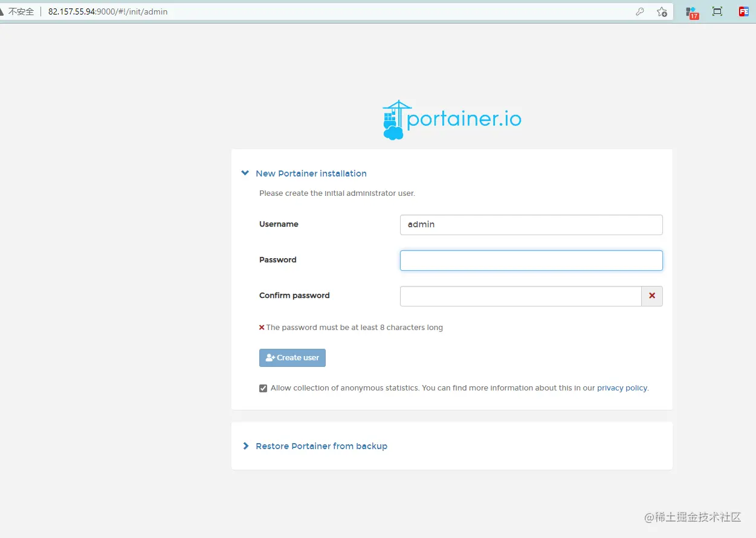The height and width of the screenshot is (538, 756).
Task: Open the extension with red 17 badge
Action: coord(692,12)
